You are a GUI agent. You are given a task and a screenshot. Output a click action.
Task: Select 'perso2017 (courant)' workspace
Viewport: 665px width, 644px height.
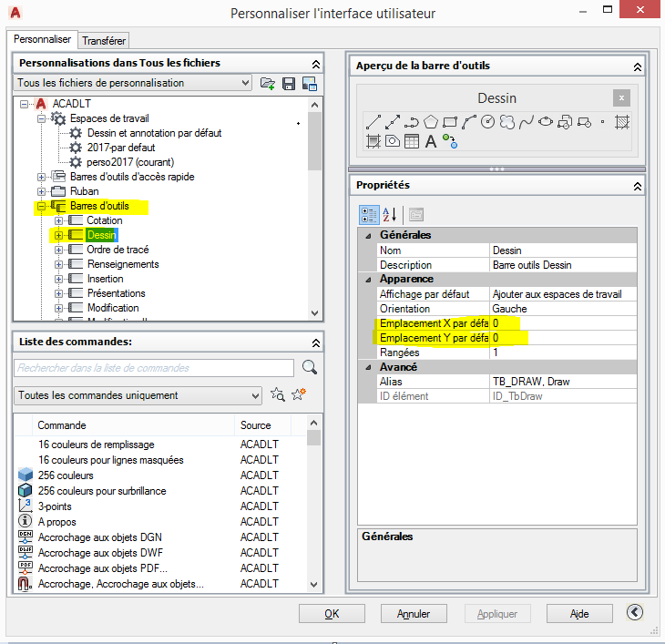130,162
